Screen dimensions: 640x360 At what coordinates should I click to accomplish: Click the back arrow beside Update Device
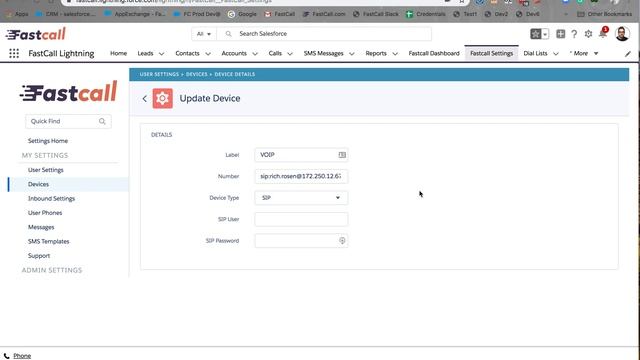(144, 98)
